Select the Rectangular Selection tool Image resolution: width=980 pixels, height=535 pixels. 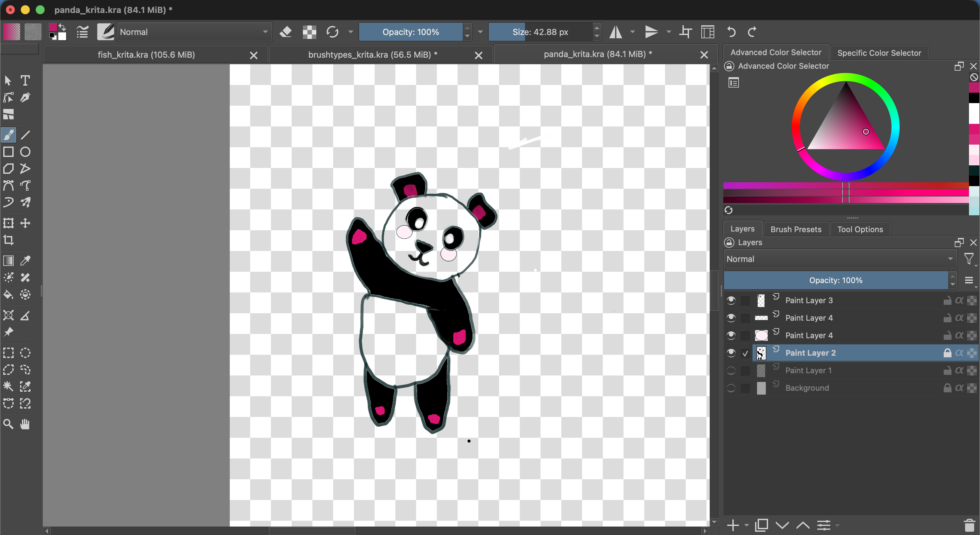pos(8,353)
